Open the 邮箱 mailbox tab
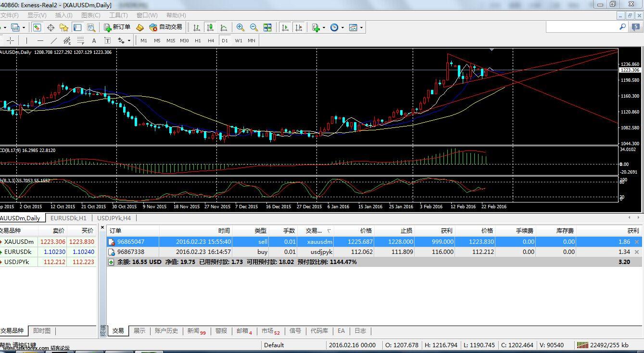644x353 pixels. pos(244,331)
